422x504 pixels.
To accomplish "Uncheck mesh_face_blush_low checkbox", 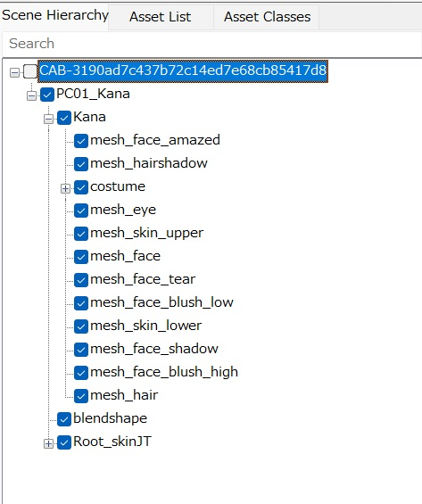I will coord(81,303).
